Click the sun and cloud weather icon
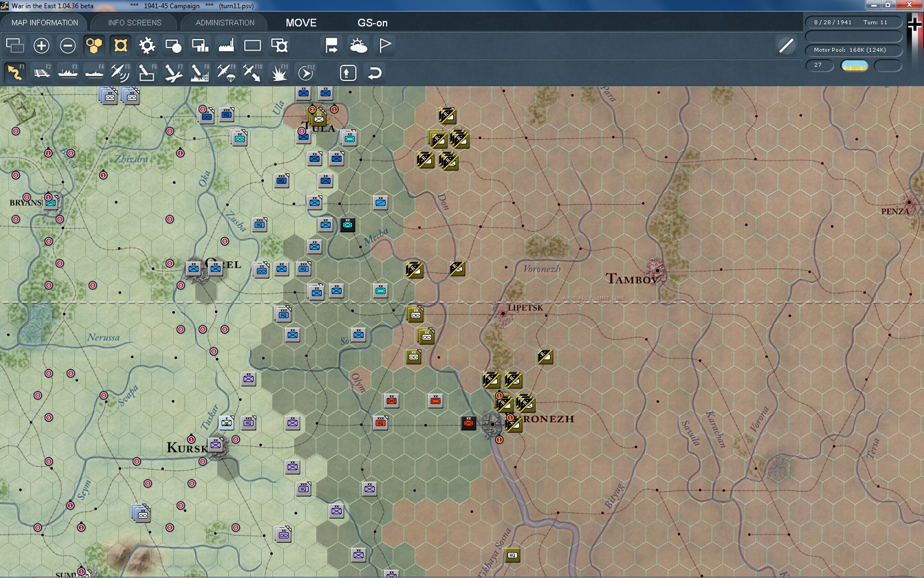The image size is (924, 578). point(358,45)
